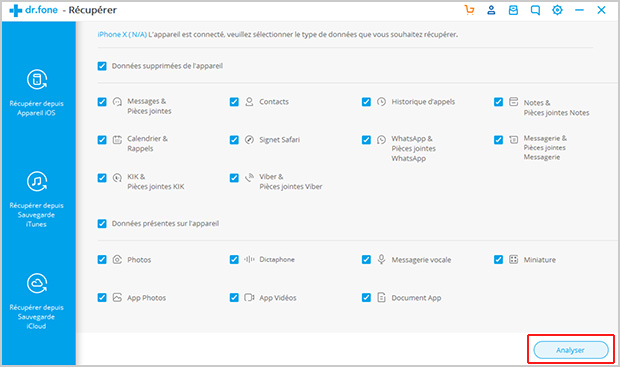Click the Contacts person icon
The width and height of the screenshot is (620, 367).
click(x=249, y=102)
